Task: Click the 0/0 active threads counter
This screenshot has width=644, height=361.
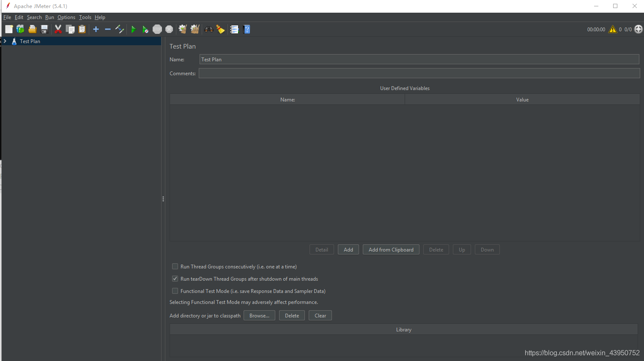Action: [x=628, y=30]
